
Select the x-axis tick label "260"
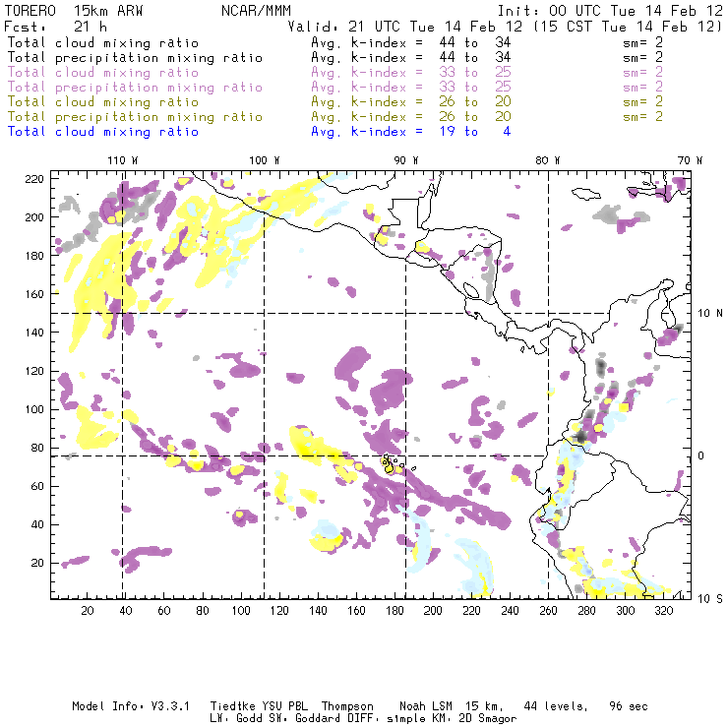(x=548, y=611)
